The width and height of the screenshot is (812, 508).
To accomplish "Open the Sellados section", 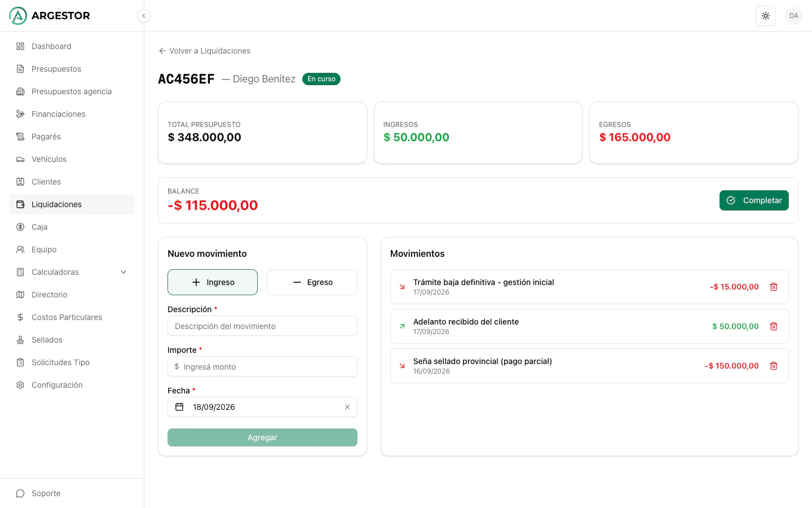I will click(72, 340).
